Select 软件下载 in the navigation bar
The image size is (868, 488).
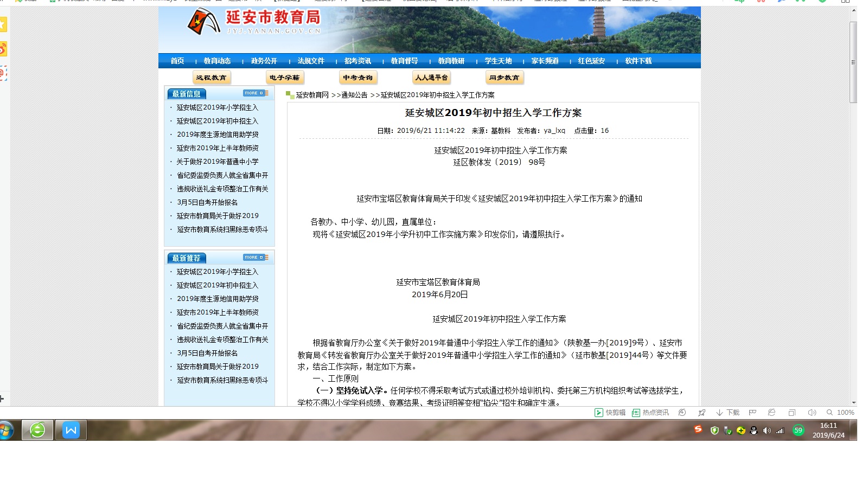coord(638,61)
